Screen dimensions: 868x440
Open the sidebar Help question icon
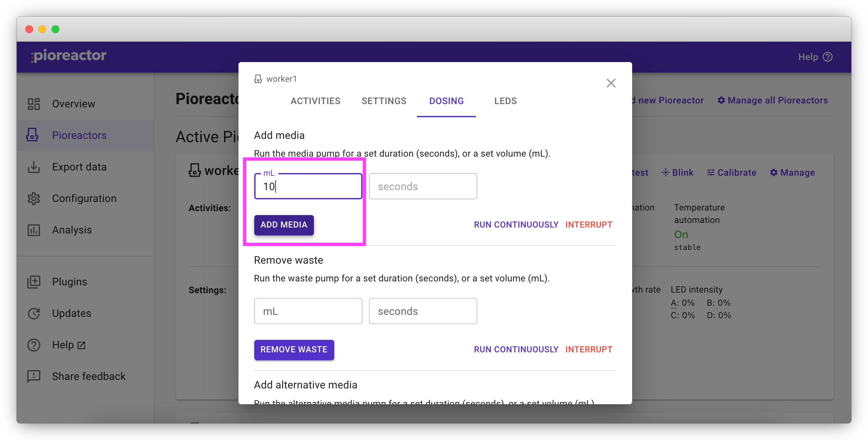tap(34, 345)
